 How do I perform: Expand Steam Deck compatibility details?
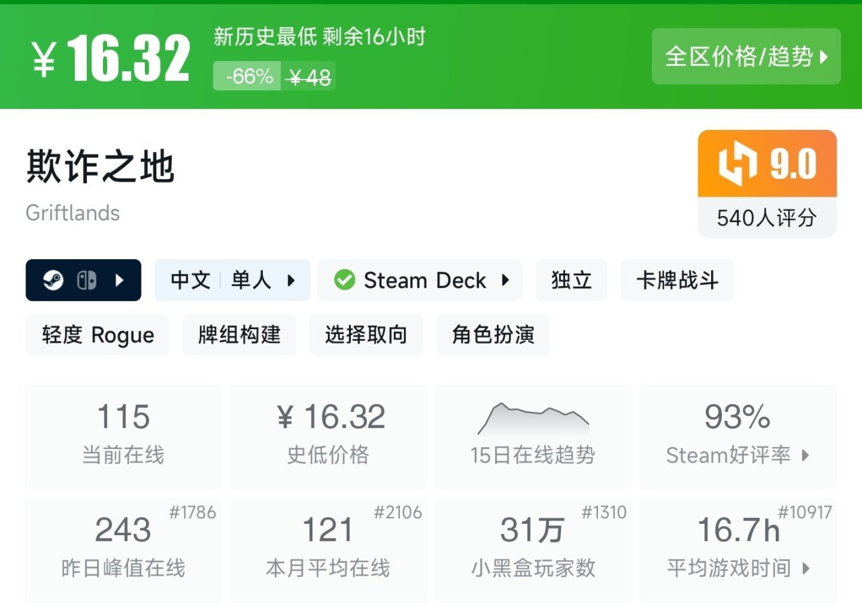[505, 280]
